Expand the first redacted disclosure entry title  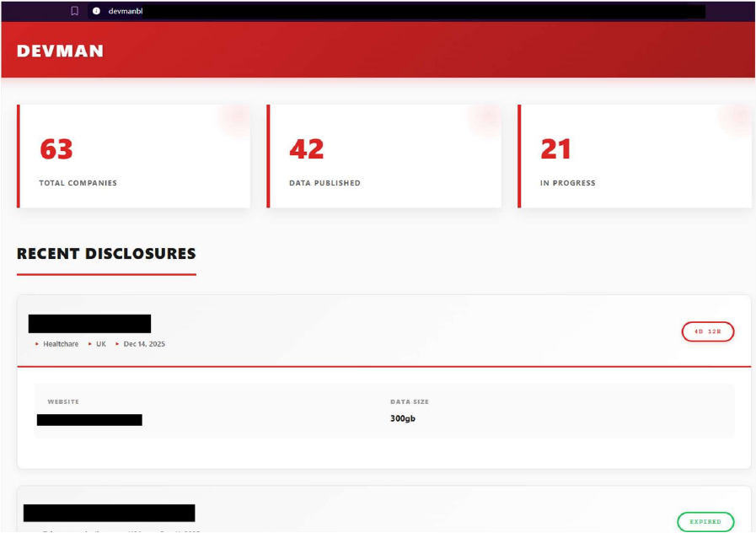(x=89, y=324)
